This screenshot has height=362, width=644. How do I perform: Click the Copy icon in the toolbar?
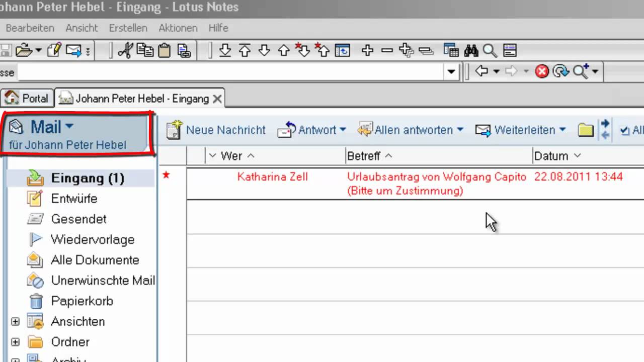145,50
